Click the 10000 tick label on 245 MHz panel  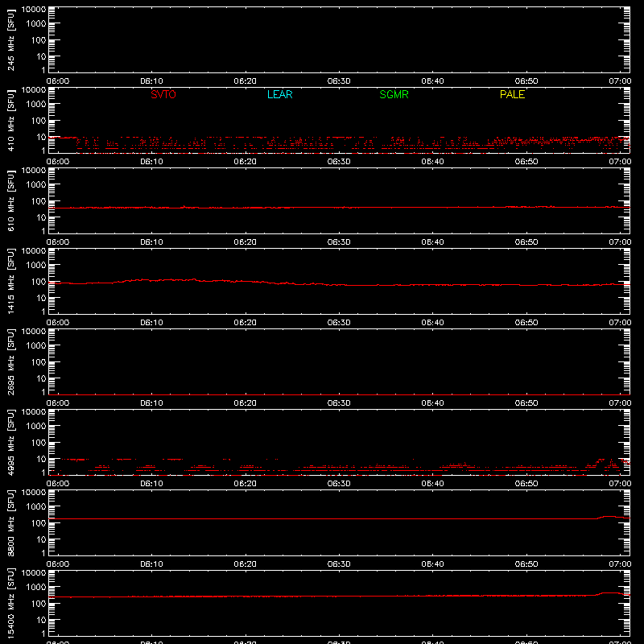click(34, 10)
